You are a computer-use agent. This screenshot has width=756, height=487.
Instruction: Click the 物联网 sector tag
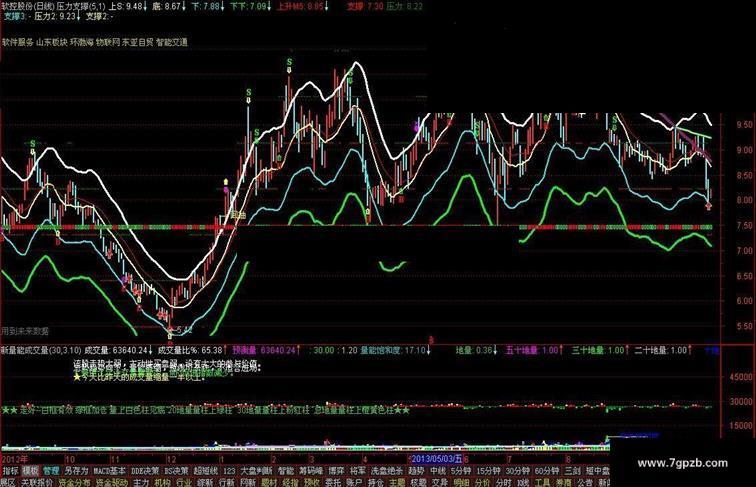(108, 42)
